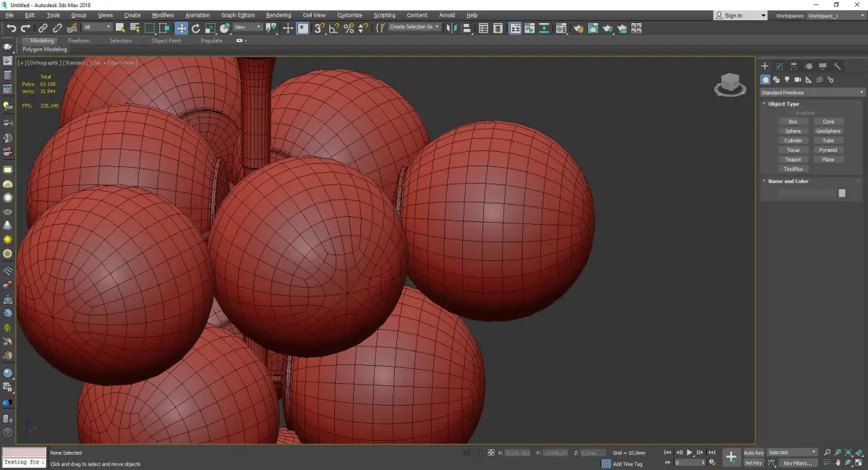Open the Graph Editors menu
The width and height of the screenshot is (868, 470).
point(238,15)
